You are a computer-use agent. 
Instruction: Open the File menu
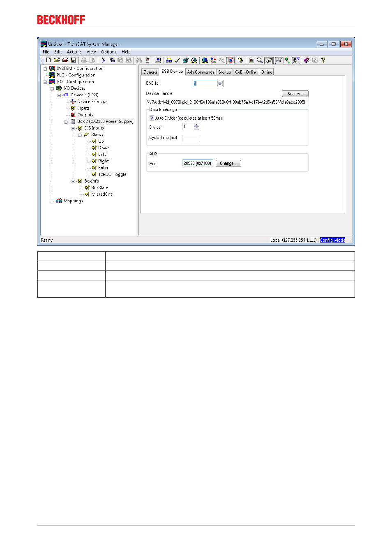click(x=46, y=52)
